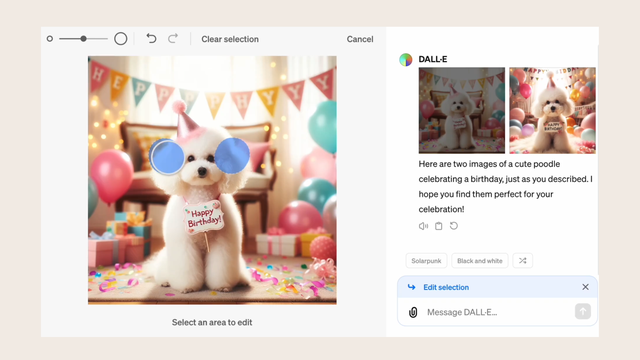Open the second poodle birthday thumbnail

click(552, 110)
